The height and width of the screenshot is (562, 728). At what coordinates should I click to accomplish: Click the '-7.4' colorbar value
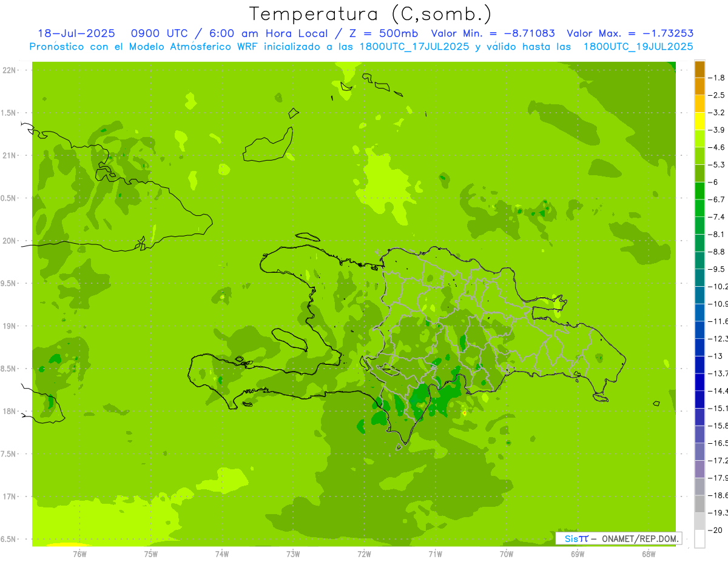tap(717, 217)
